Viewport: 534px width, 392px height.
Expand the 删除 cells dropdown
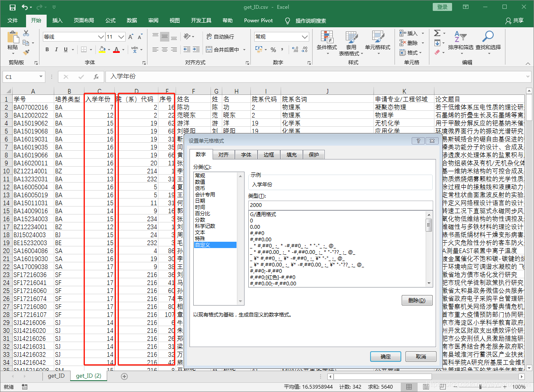click(423, 43)
